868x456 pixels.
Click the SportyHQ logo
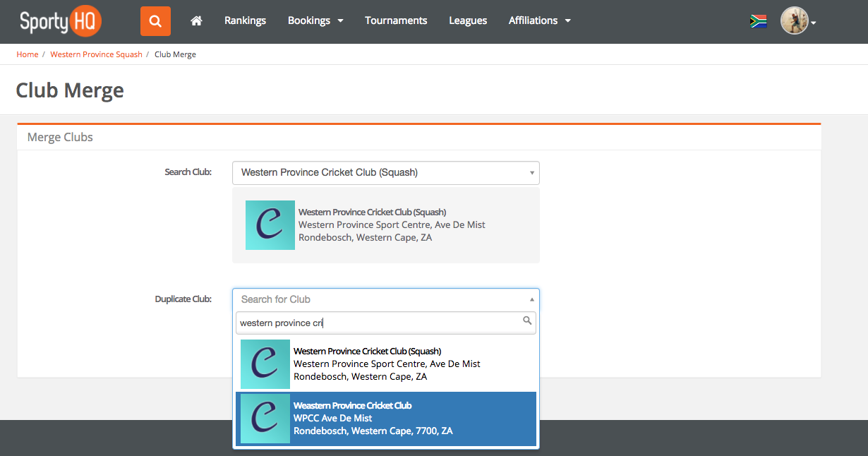(x=61, y=21)
